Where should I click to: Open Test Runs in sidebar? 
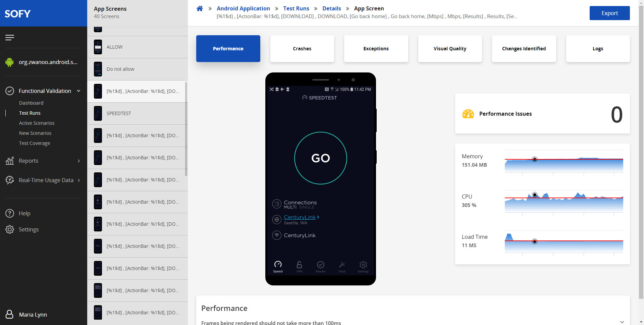[30, 113]
